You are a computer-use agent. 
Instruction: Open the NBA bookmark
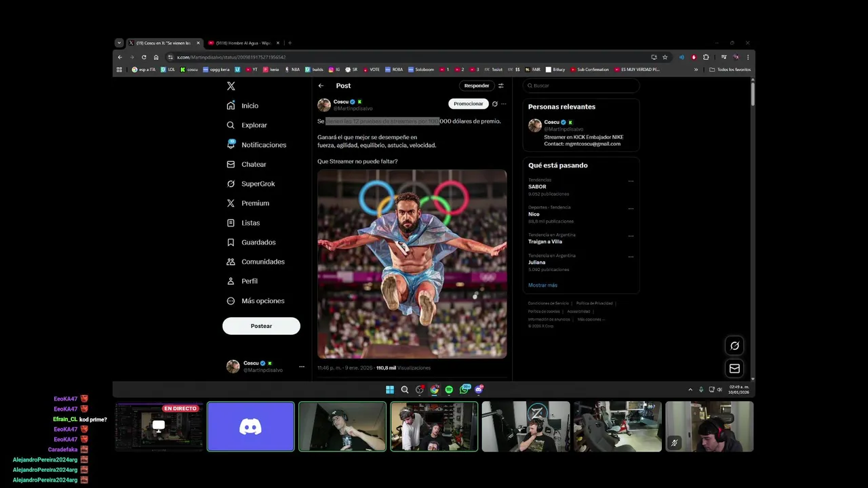click(292, 69)
